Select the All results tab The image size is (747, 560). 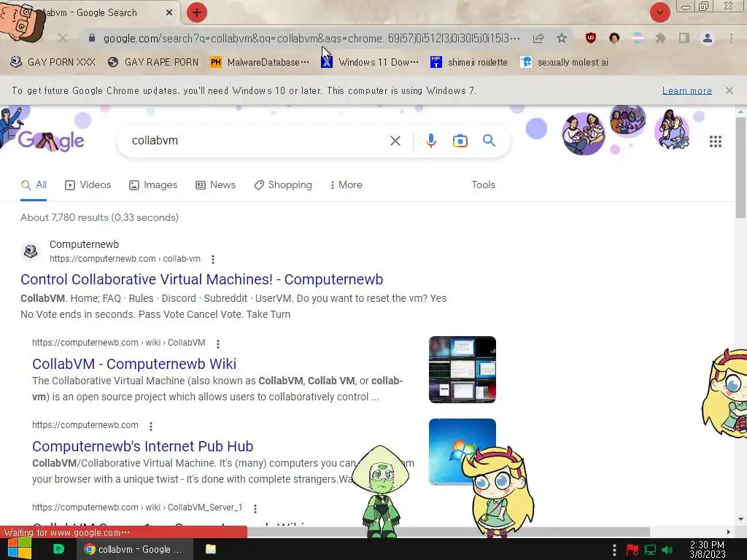(x=34, y=184)
